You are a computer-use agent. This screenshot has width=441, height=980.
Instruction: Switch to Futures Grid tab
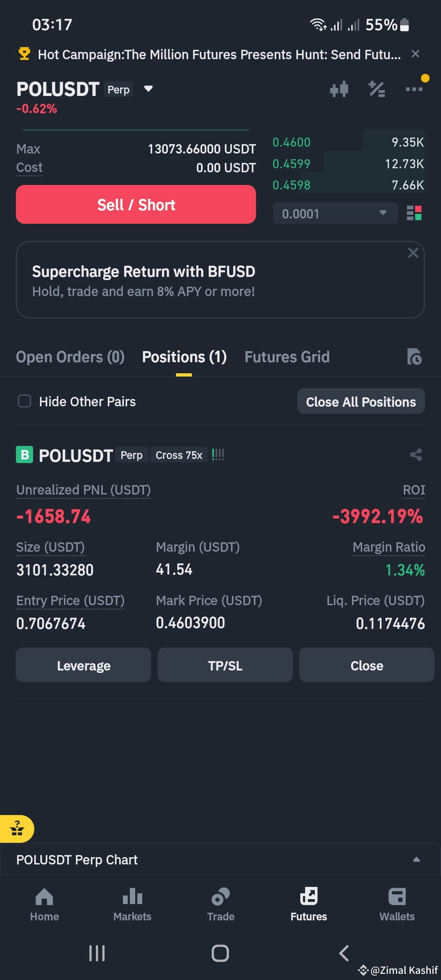287,357
